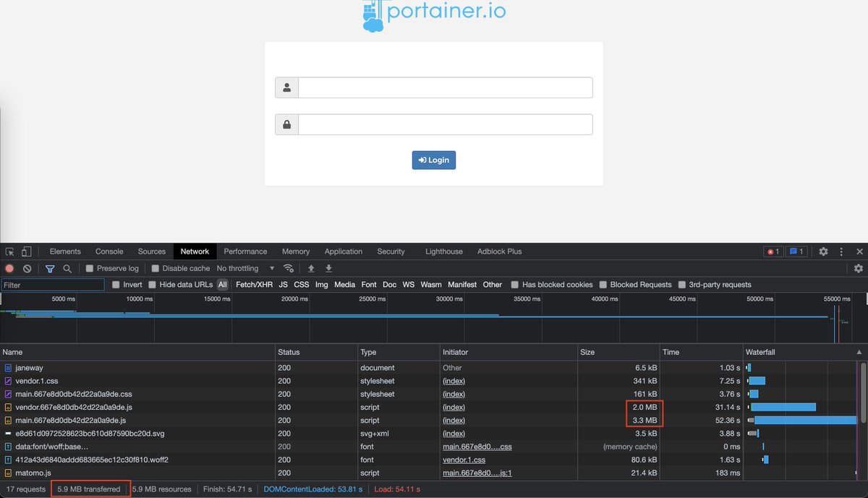Stop recording network log (red dot)
868x498 pixels.
point(9,268)
